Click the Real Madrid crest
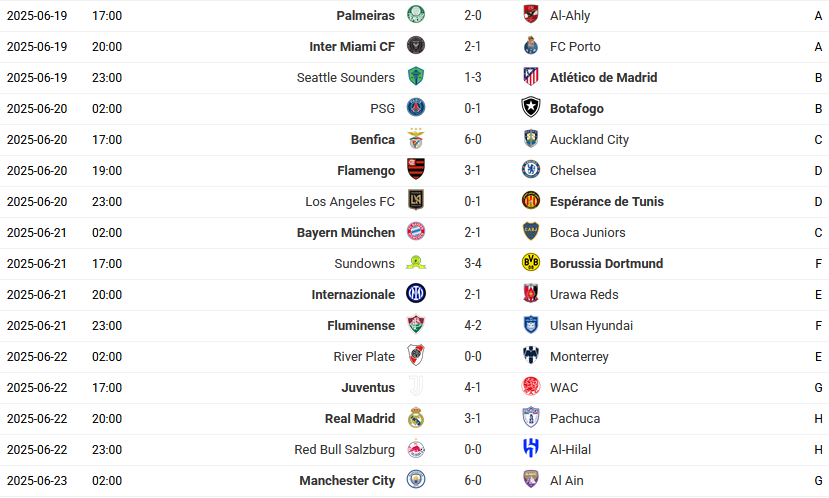Screen dimensions: 829x498 pos(416,418)
